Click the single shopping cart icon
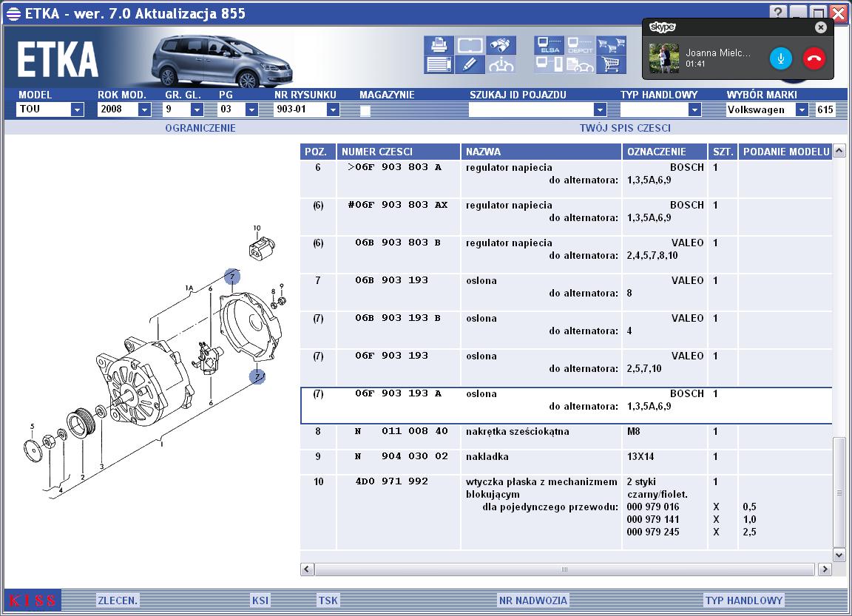The height and width of the screenshot is (616, 852). pos(612,64)
